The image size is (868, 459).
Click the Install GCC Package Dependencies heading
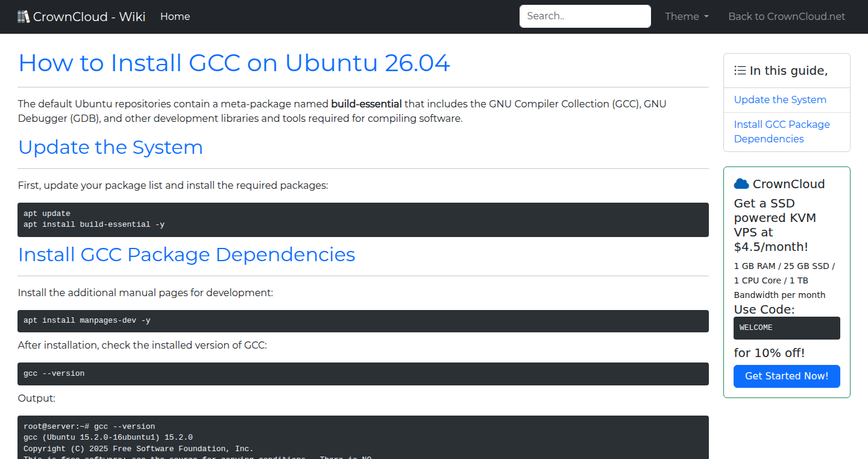coord(187,255)
